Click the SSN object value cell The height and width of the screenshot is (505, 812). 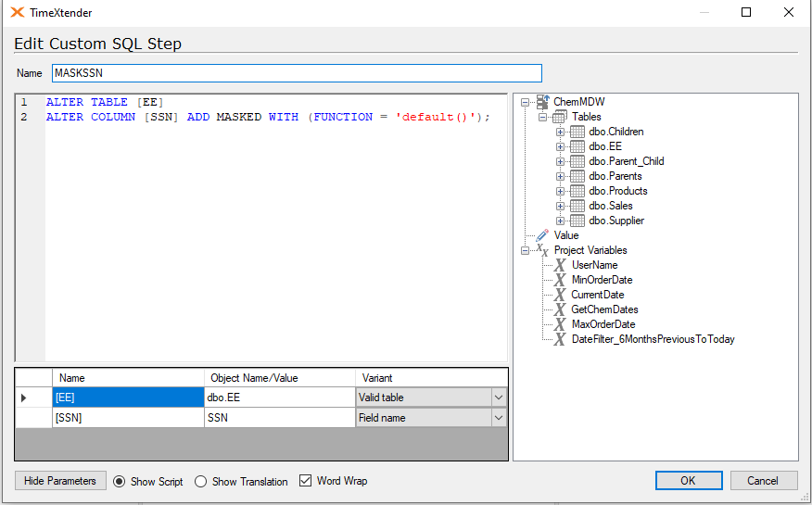[280, 418]
